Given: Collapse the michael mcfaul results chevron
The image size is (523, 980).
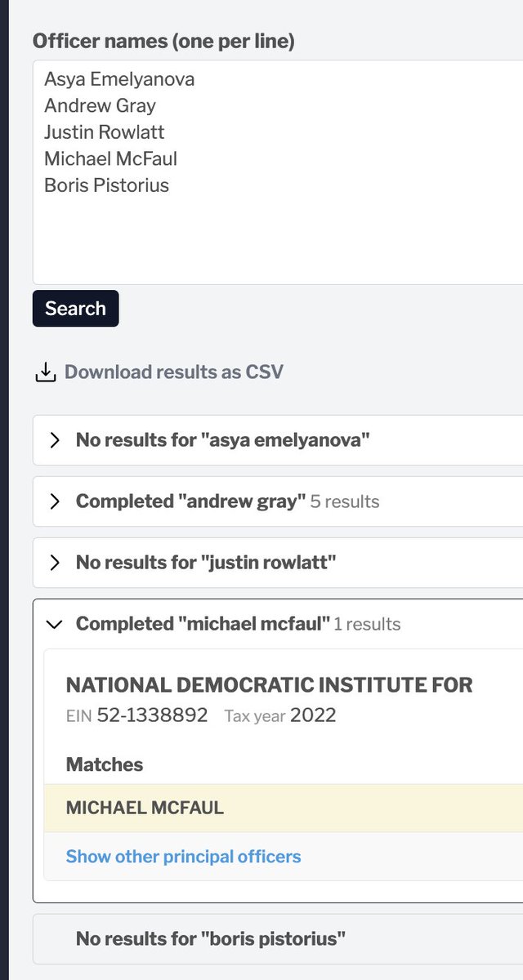Looking at the screenshot, I should coord(55,624).
